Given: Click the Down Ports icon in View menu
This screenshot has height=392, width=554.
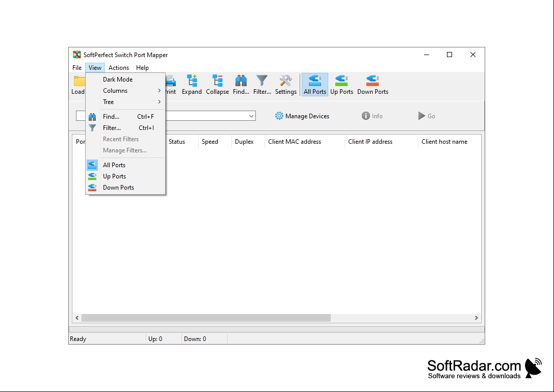Looking at the screenshot, I should pos(92,188).
